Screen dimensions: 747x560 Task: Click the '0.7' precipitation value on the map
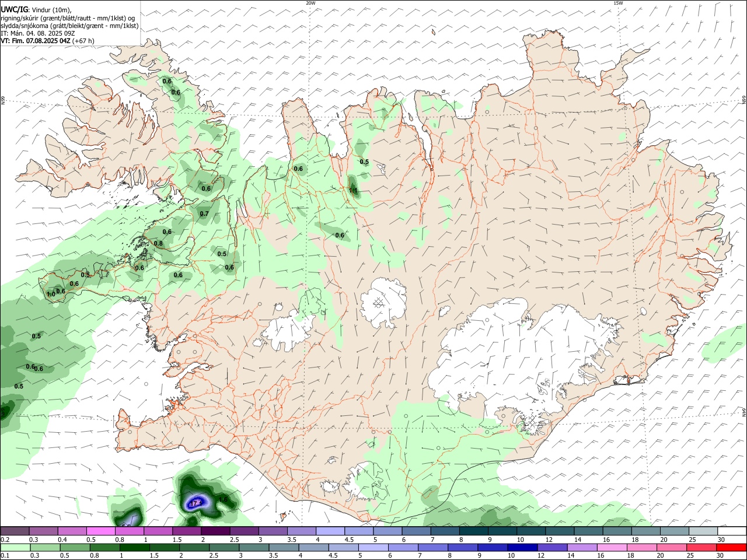click(x=204, y=213)
